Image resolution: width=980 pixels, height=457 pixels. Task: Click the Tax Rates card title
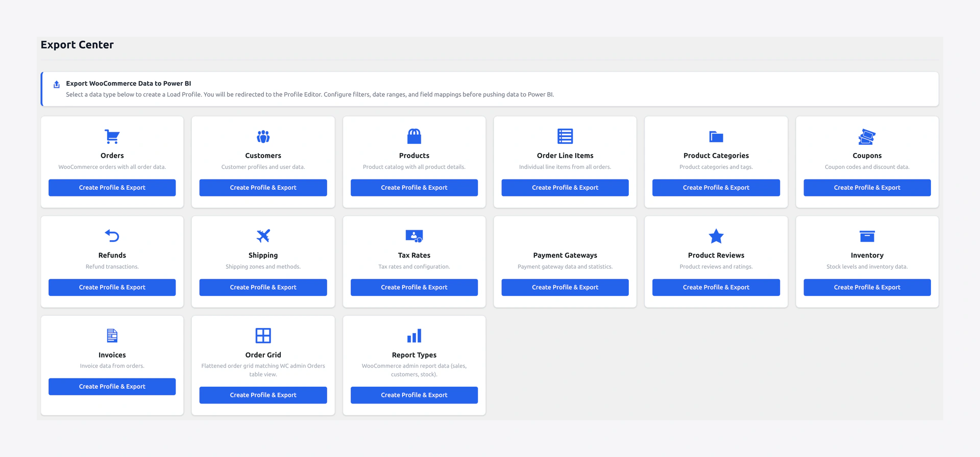tap(414, 256)
